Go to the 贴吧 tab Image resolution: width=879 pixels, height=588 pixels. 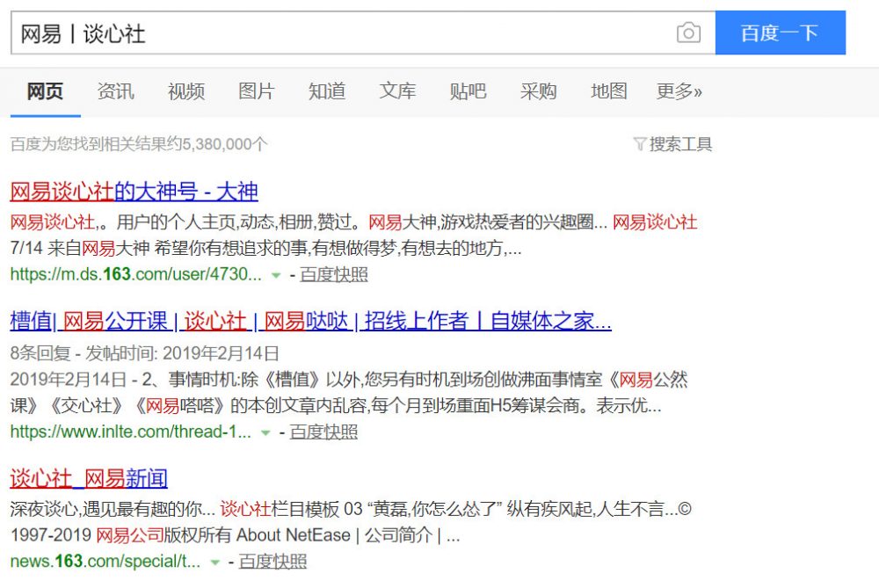468,91
